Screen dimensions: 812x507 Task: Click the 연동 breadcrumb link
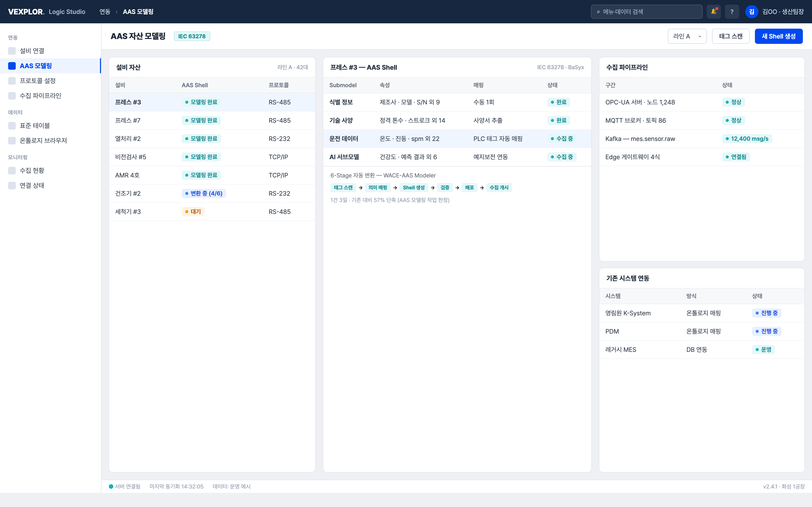point(105,12)
